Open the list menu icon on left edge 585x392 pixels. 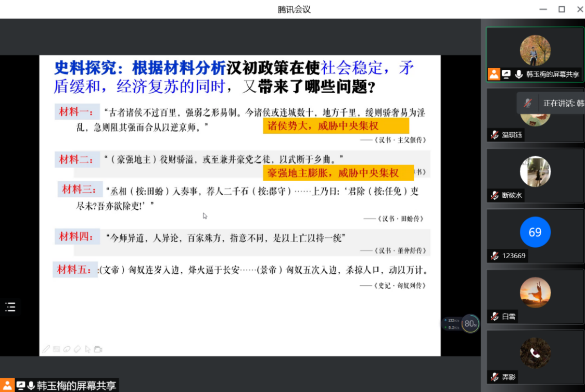coord(10,307)
